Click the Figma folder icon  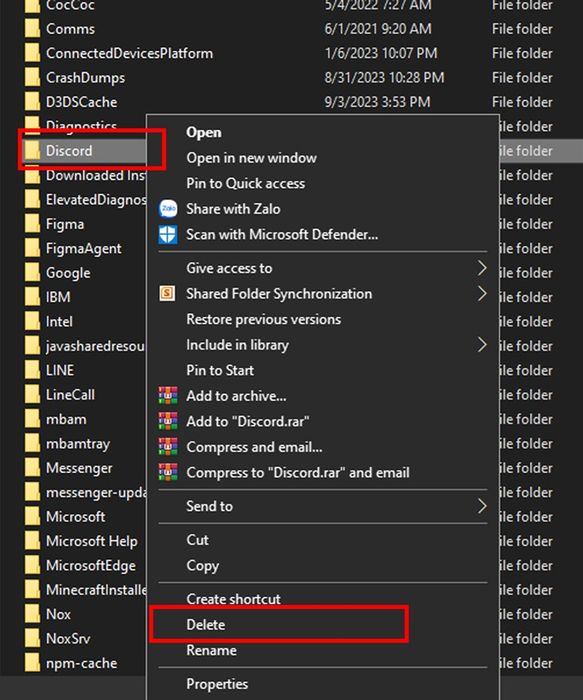coord(32,224)
